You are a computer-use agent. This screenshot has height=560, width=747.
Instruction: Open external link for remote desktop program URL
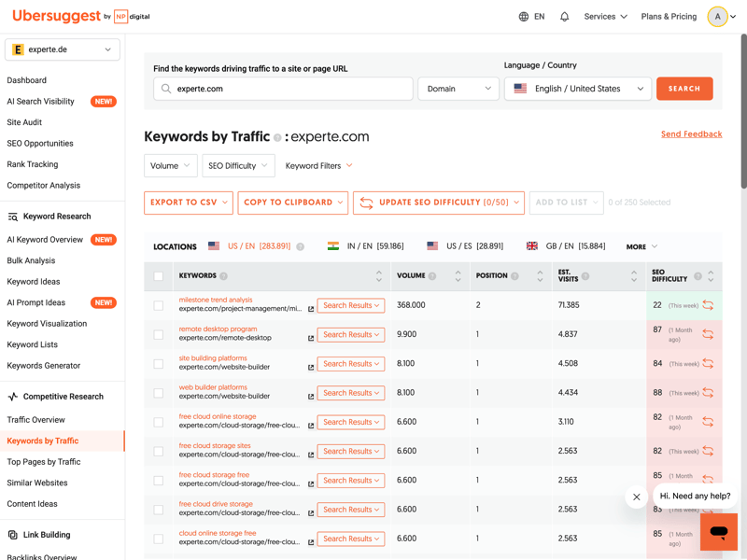[x=311, y=339]
